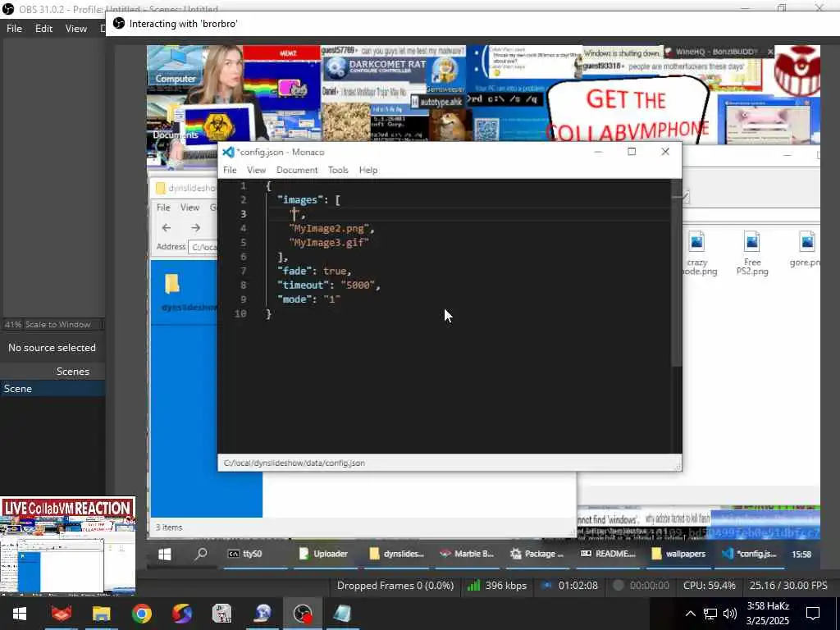
Task: Open Monaco's Document menu
Action: click(x=297, y=170)
